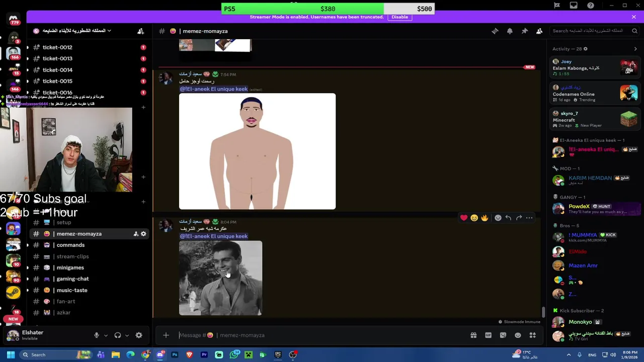
Task: Open Premiere Pro from the taskbar
Action: (x=204, y=355)
